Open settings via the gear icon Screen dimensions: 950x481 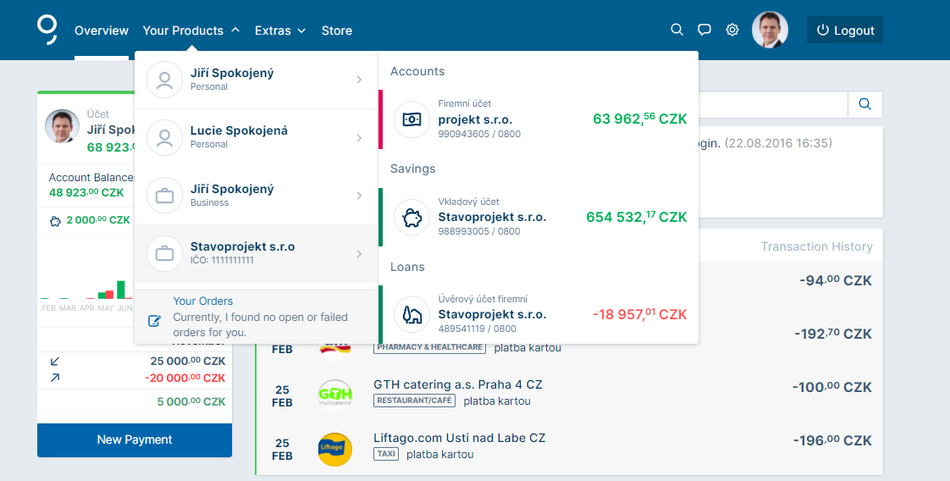(x=732, y=30)
